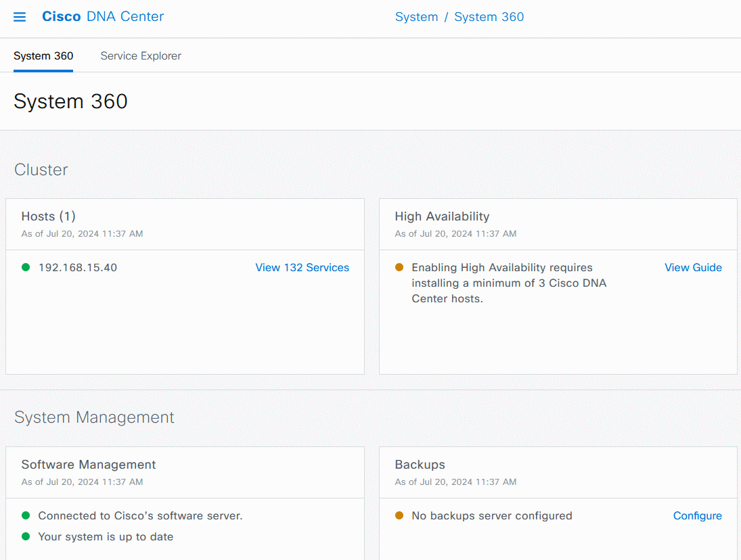Screen dimensions: 741x560
Task: Select host IP 192.168.15.40
Action: pos(78,267)
